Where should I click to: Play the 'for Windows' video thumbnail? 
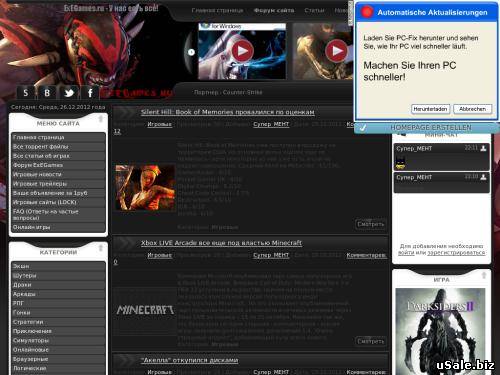point(242,51)
